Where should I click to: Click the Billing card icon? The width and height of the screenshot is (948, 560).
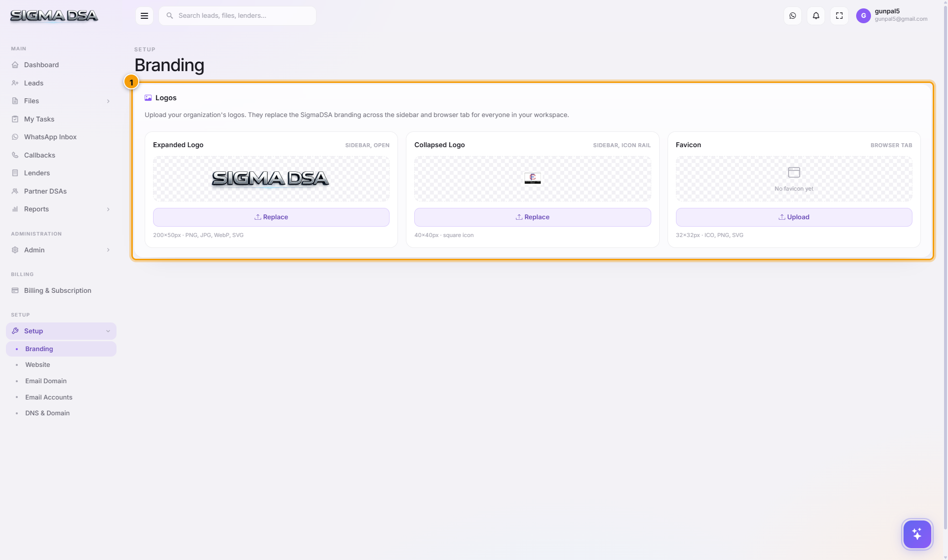[x=15, y=290]
